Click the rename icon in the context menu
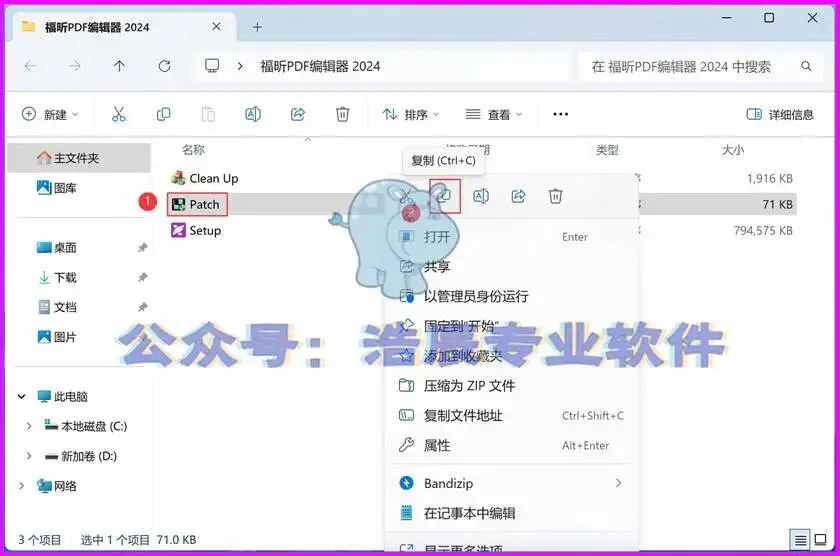 tap(481, 196)
